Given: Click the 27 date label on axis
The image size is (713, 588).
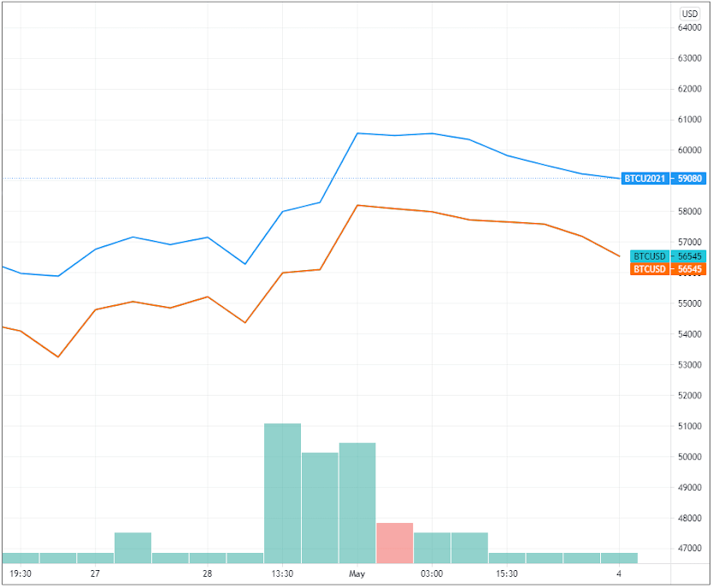Looking at the screenshot, I should coord(95,574).
